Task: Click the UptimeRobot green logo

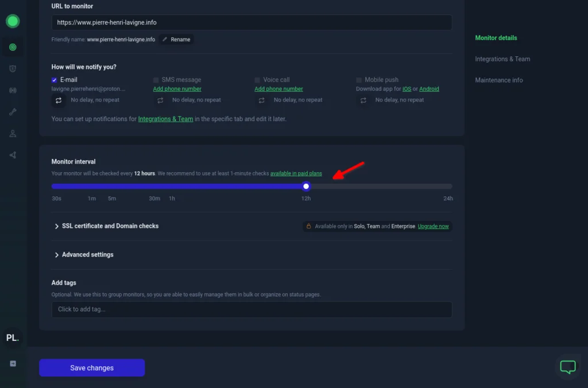Action: (x=13, y=22)
